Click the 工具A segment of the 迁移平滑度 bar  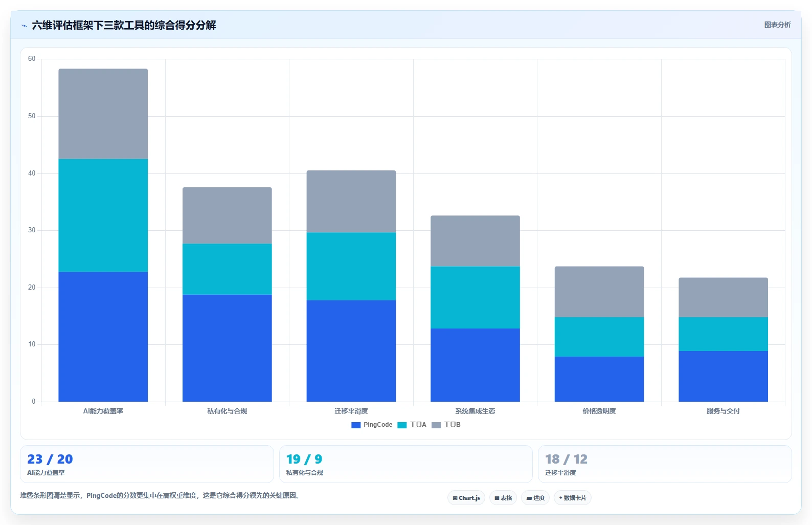(x=351, y=267)
